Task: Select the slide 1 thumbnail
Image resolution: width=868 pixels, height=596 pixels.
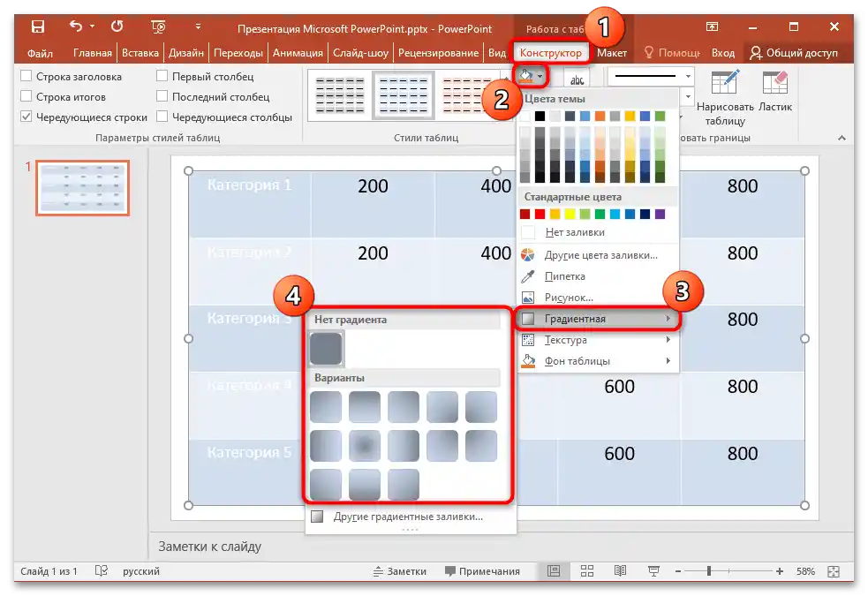Action: coord(82,187)
